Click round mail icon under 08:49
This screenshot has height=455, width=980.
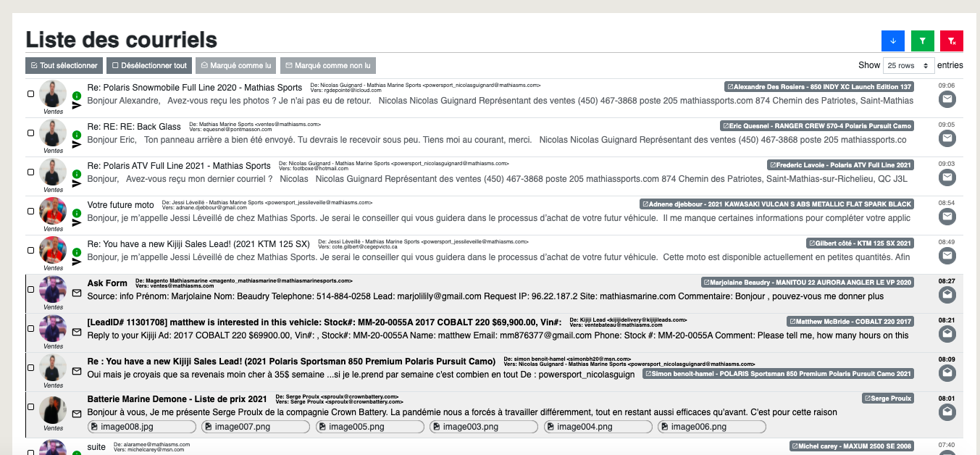click(947, 256)
